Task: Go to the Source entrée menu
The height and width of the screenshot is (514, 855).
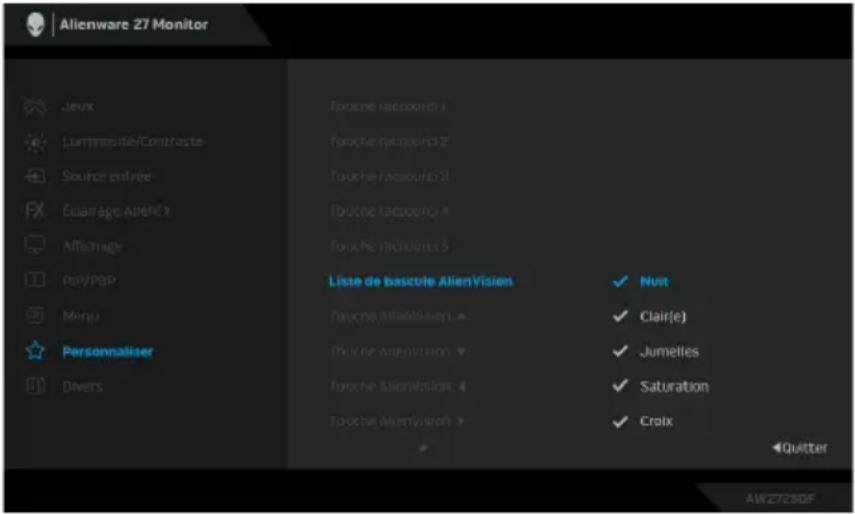Action: 106,176
